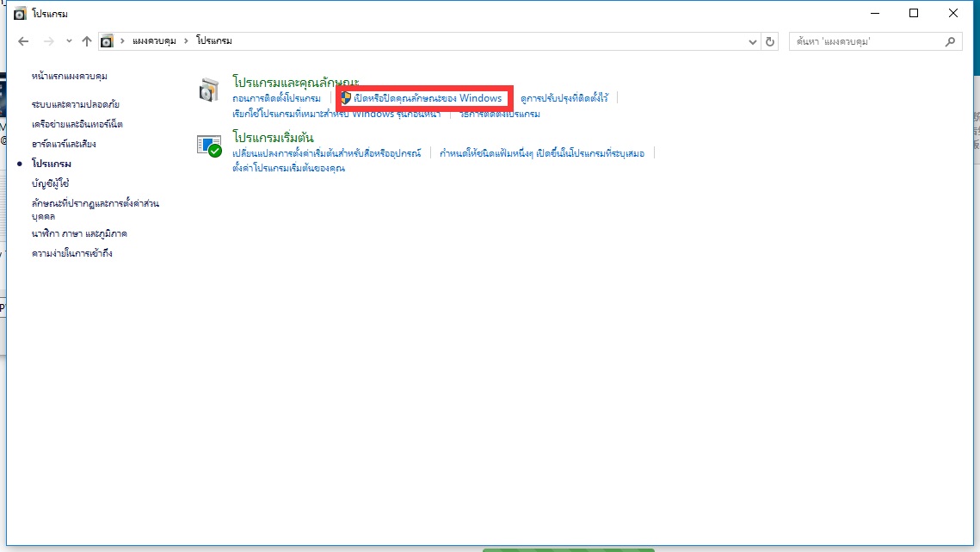Click the search magnifier icon
Viewport: 980px width, 552px height.
click(950, 40)
